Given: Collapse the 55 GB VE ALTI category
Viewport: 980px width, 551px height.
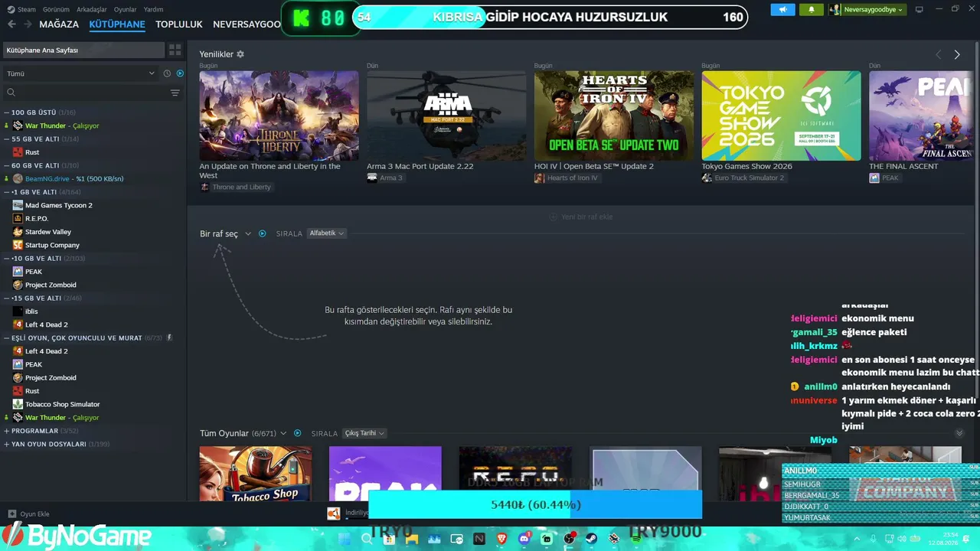Looking at the screenshot, I should pyautogui.click(x=7, y=139).
